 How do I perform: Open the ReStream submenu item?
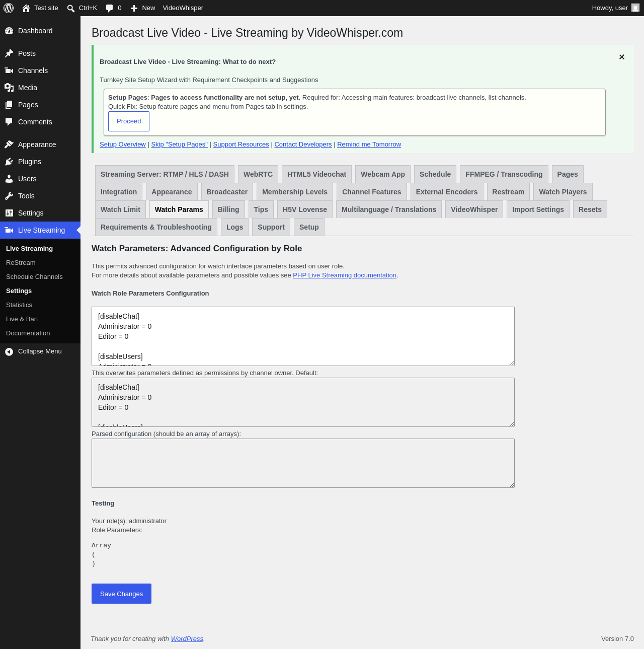(21, 263)
